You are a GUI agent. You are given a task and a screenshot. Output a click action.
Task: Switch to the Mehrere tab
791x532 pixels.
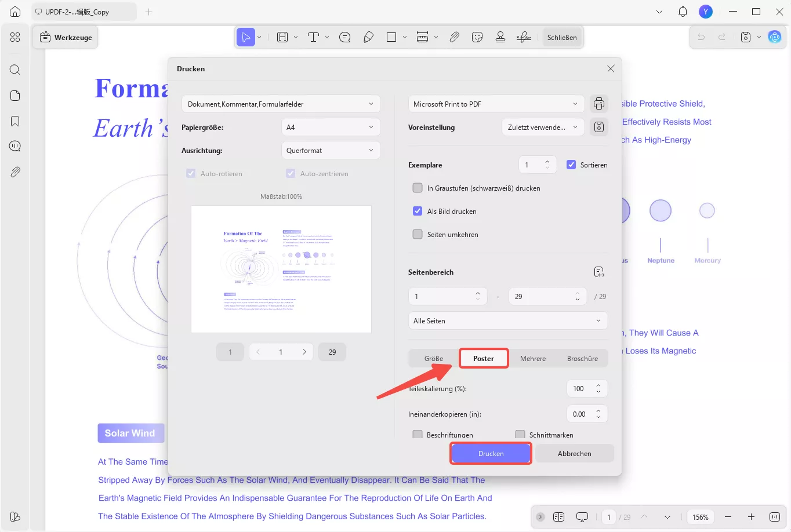[533, 358]
